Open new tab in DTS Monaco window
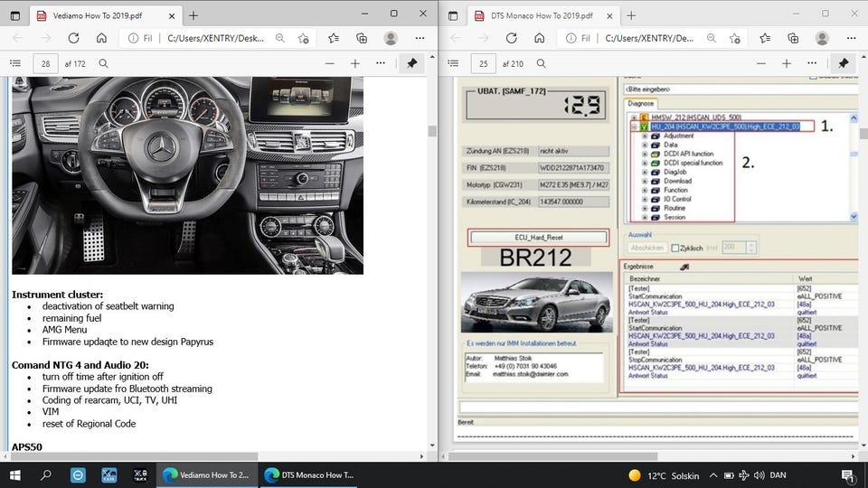The width and height of the screenshot is (868, 488). pyautogui.click(x=632, y=15)
